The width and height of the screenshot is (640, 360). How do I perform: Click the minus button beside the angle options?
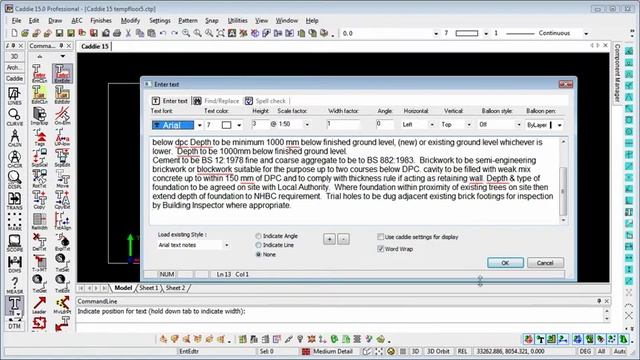click(x=344, y=239)
